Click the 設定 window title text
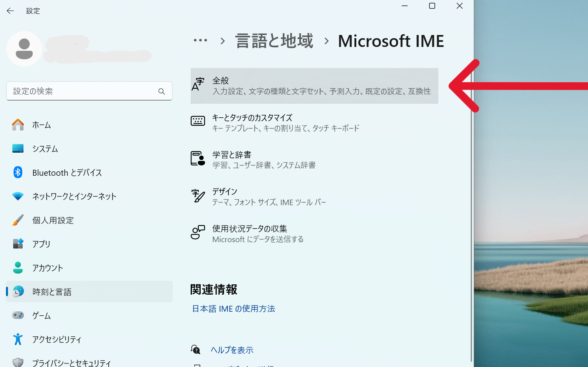588x367 pixels. click(x=33, y=11)
